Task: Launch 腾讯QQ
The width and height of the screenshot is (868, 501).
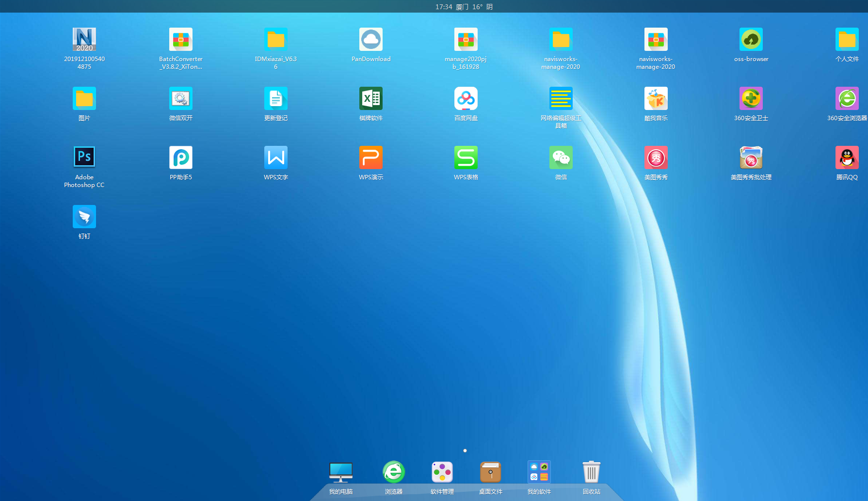Action: click(847, 157)
